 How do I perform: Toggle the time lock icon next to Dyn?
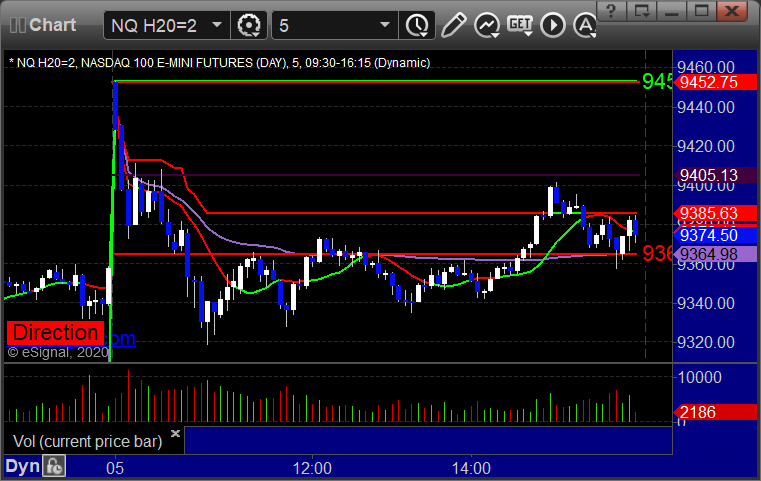pyautogui.click(x=54, y=466)
